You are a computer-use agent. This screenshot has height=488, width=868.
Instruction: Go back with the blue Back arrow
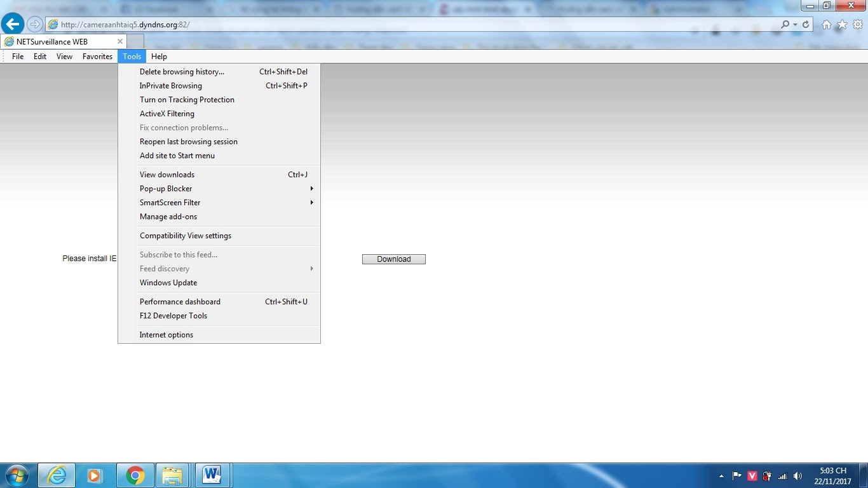13,24
